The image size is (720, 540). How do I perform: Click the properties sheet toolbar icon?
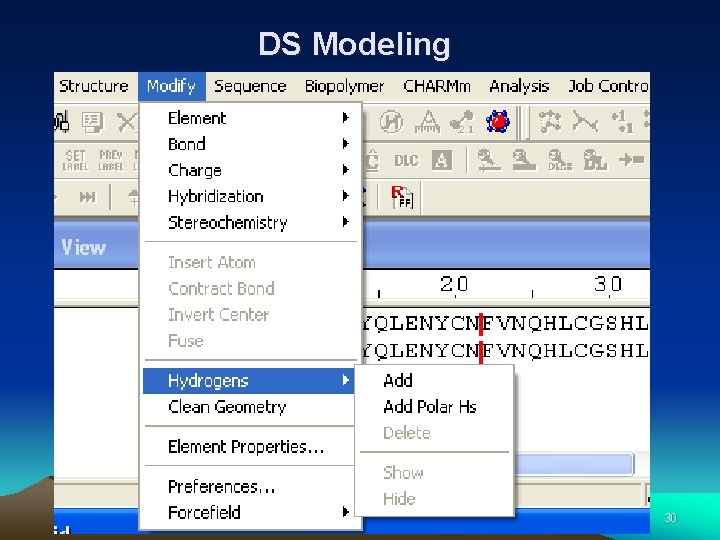click(x=93, y=122)
